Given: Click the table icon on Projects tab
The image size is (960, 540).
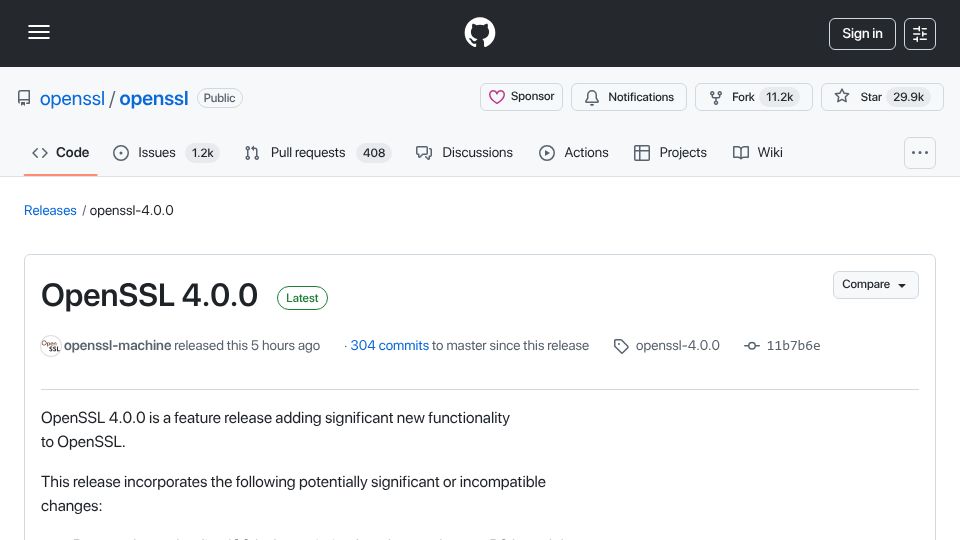Looking at the screenshot, I should click(x=642, y=153).
